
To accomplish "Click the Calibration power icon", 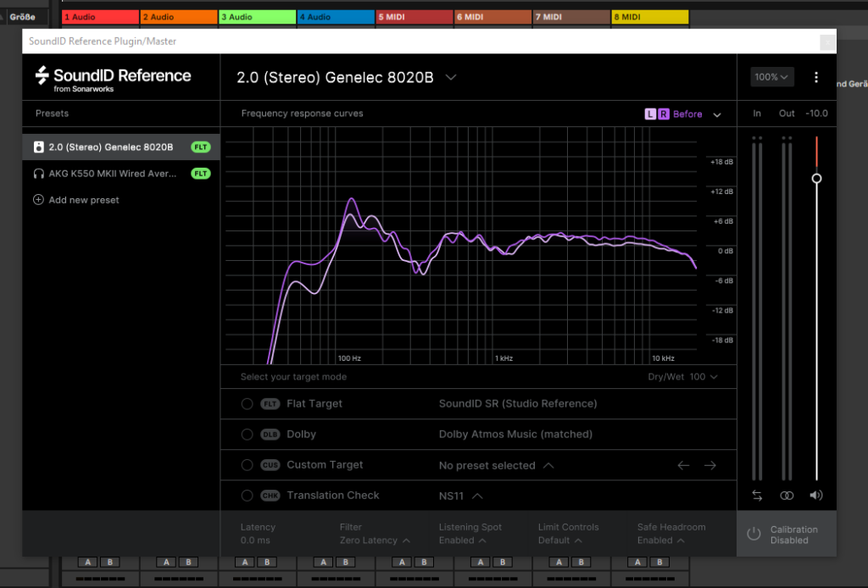I will pos(754,534).
